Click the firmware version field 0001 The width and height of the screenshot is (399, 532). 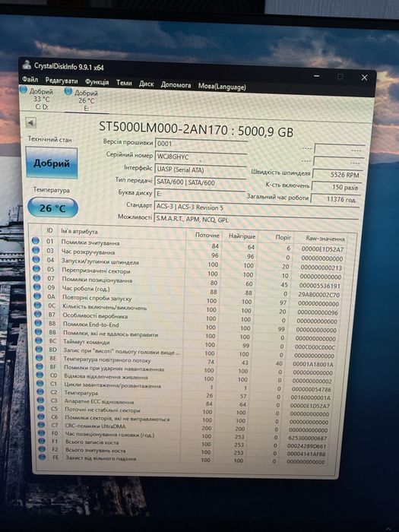coord(201,144)
